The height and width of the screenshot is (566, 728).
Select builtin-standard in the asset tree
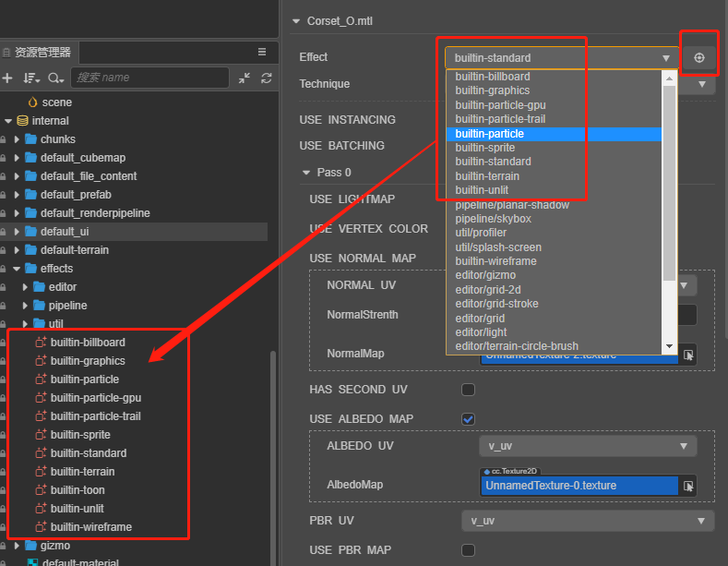[x=89, y=453]
